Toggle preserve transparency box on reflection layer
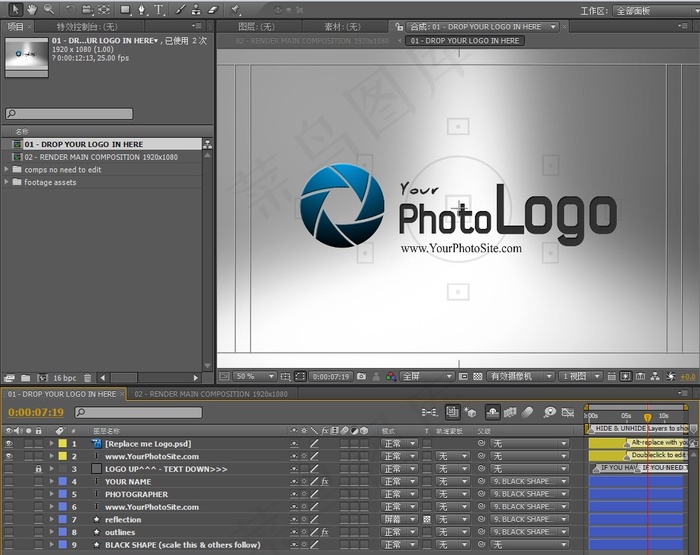 pos(427,520)
